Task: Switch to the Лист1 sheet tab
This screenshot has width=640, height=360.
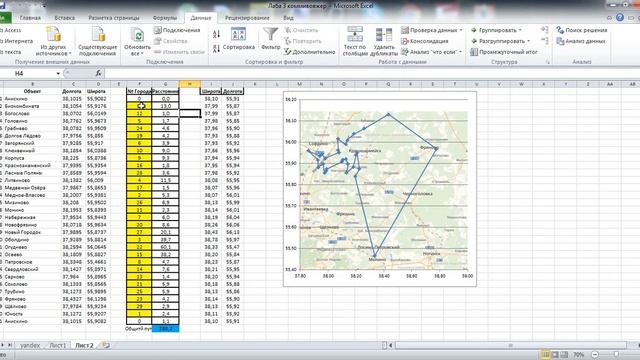Action: pos(58,345)
